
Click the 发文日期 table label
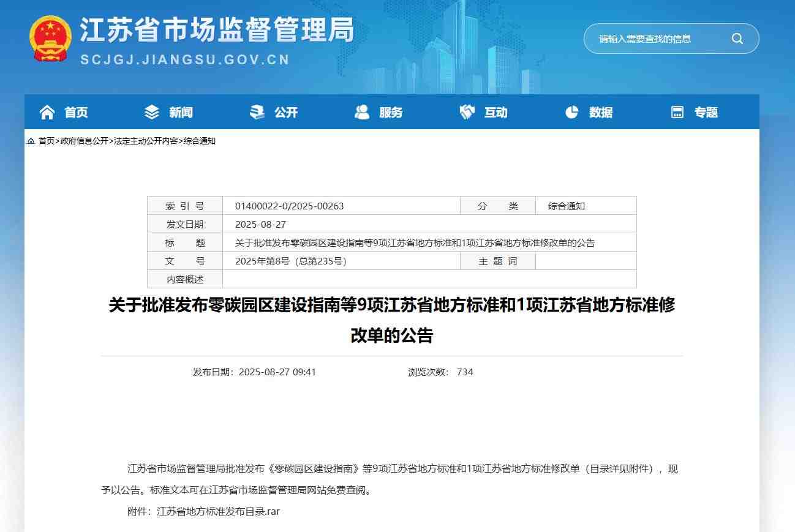coord(185,224)
